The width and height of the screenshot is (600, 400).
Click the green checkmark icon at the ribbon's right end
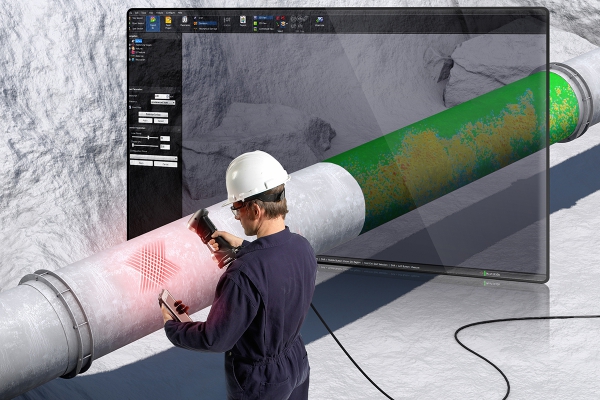319,20
